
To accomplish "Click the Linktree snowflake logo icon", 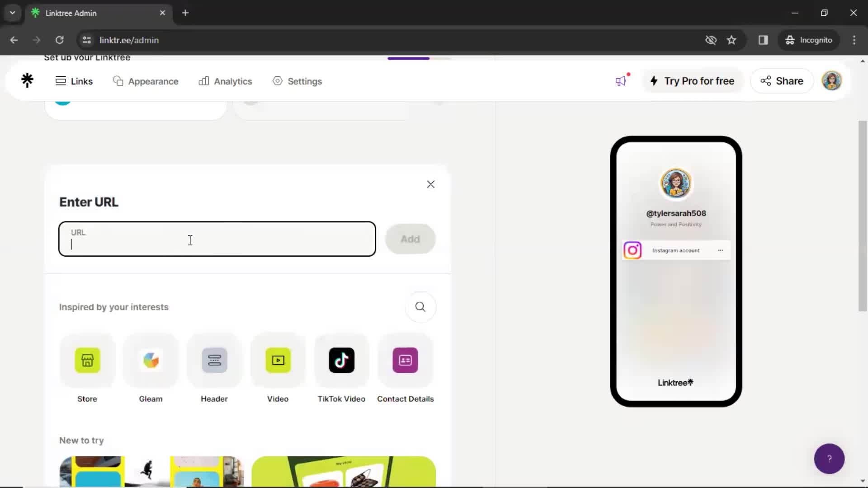I will 27,80.
